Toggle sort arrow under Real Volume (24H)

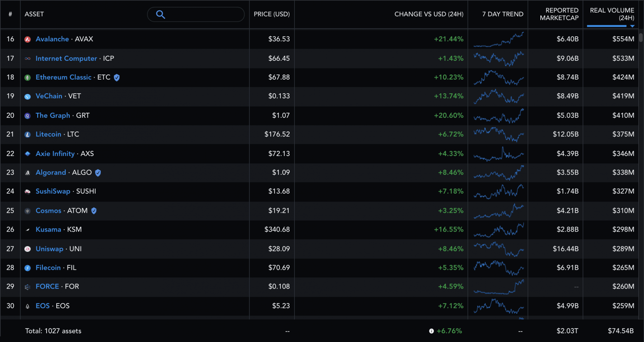coord(632,26)
